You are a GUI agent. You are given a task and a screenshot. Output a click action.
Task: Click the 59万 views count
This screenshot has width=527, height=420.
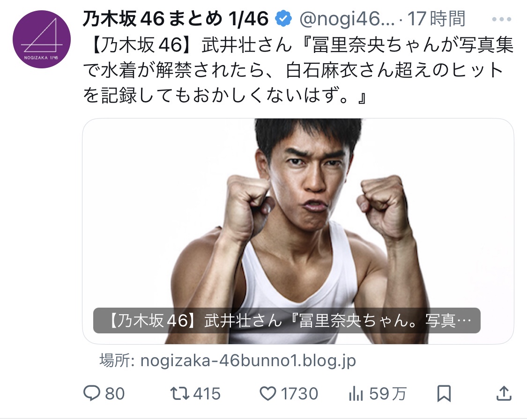[x=388, y=393]
